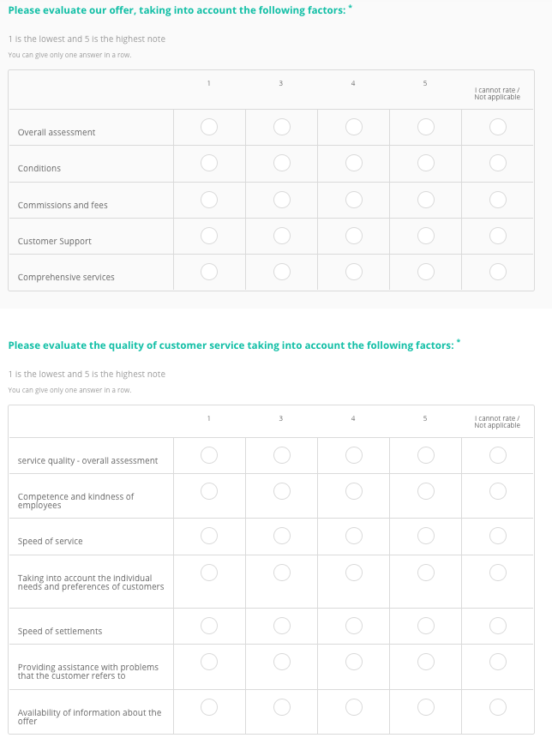The image size is (552, 756).
Task: Rate Speed of service as 1
Action: (209, 536)
